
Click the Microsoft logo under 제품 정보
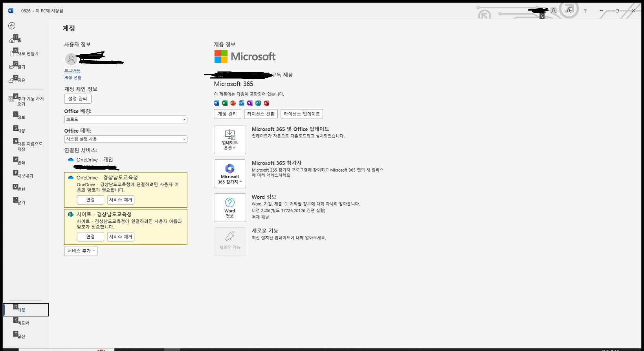point(245,56)
